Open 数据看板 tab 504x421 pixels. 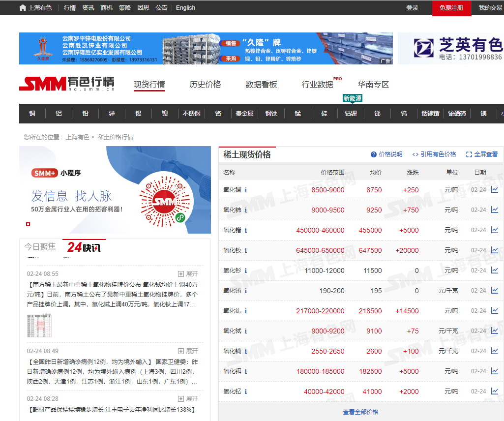(x=261, y=85)
